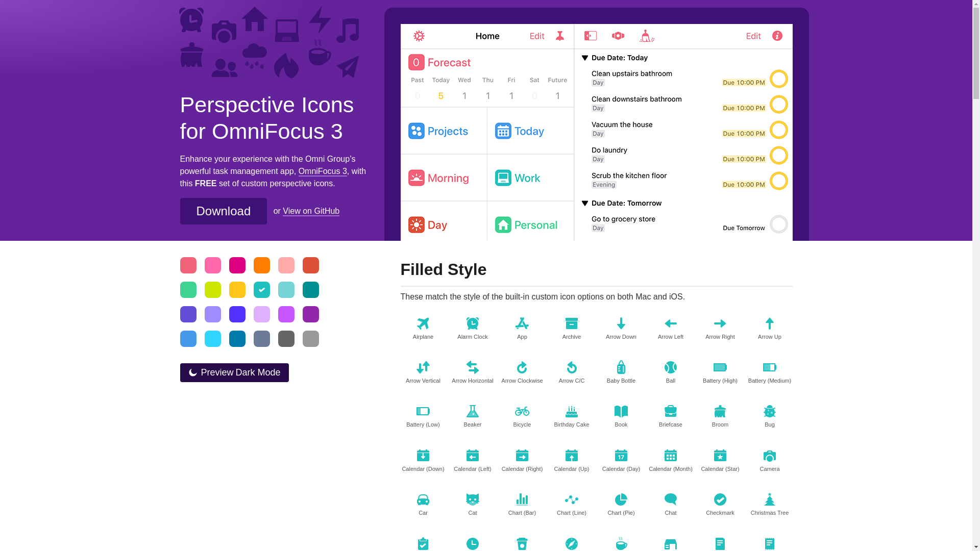This screenshot has height=551, width=980.
Task: Pick the mint green color swatch
Action: 188,290
